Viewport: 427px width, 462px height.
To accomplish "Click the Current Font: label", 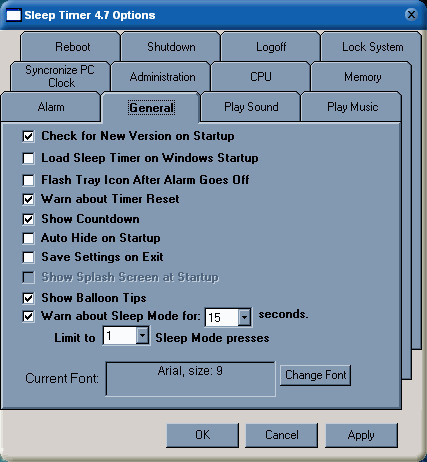I will [62, 379].
